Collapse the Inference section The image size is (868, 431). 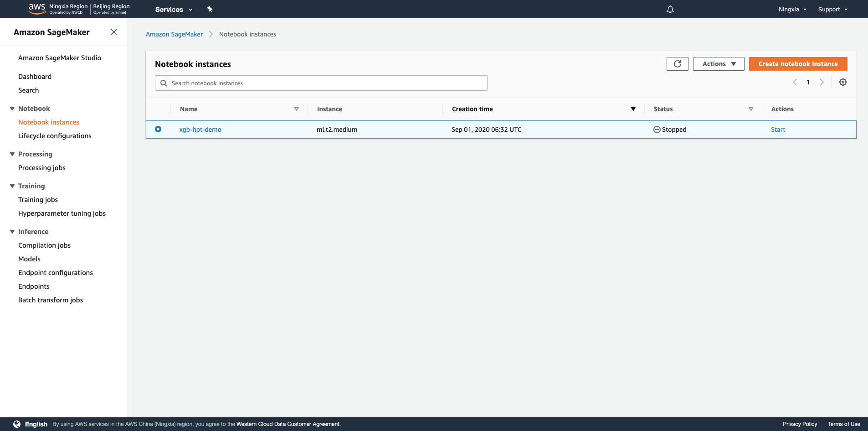point(12,232)
